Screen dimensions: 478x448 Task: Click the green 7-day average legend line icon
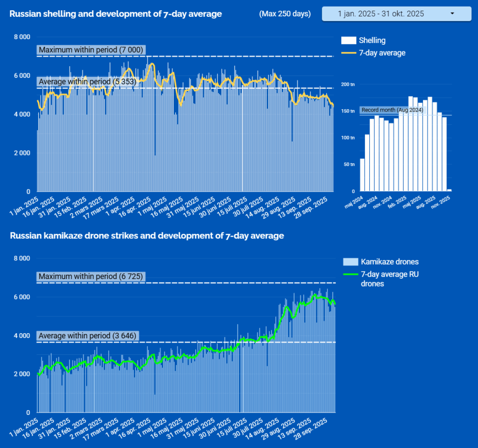click(x=350, y=275)
